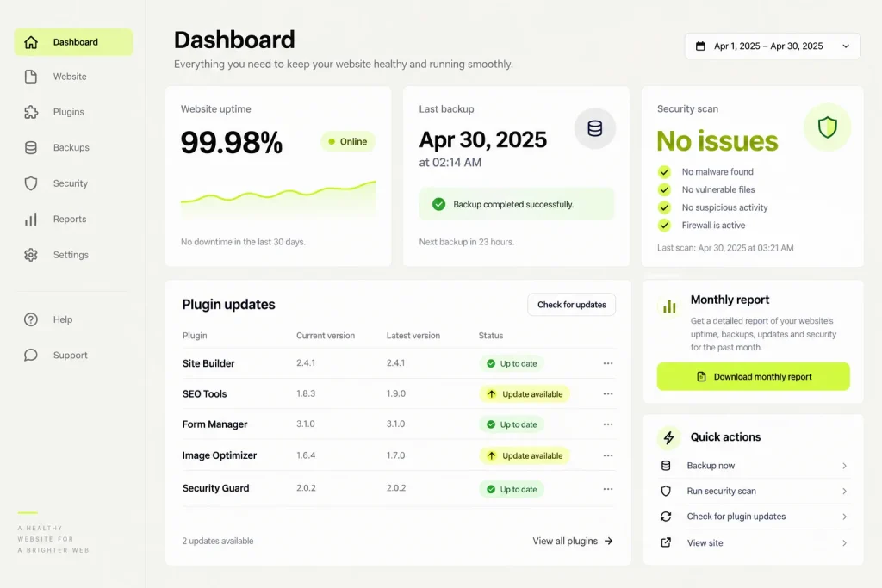This screenshot has height=588, width=882.
Task: Click the Update available badge for Image Optimizer
Action: point(525,456)
